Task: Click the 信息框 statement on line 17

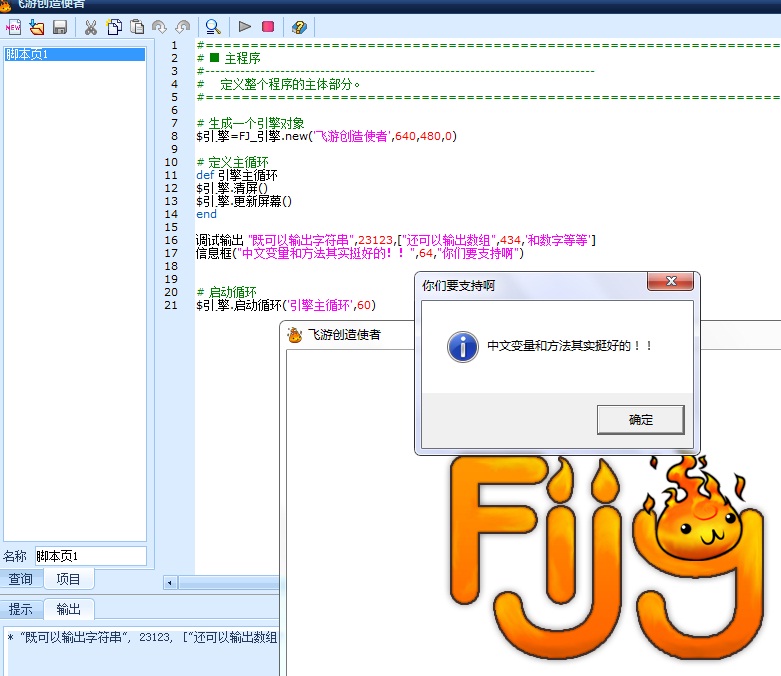Action: pos(360,253)
